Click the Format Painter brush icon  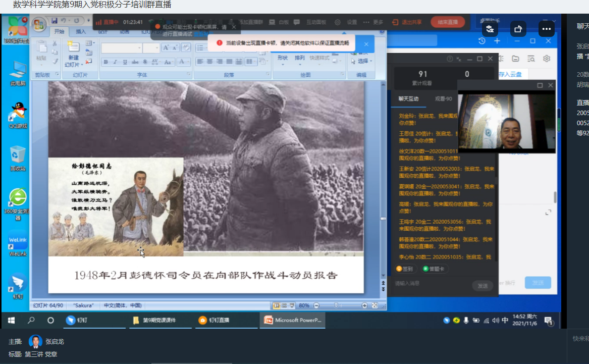click(x=55, y=61)
